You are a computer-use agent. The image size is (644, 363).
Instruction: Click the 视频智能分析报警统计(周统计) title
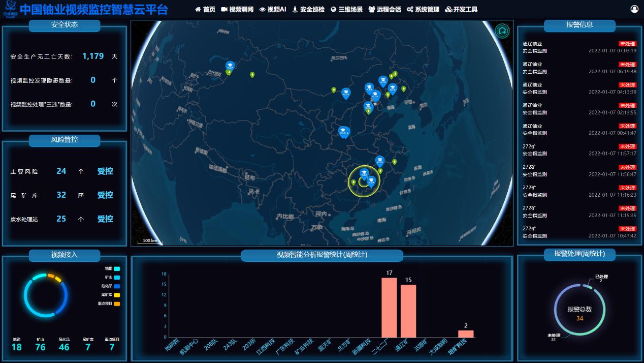[x=322, y=255]
